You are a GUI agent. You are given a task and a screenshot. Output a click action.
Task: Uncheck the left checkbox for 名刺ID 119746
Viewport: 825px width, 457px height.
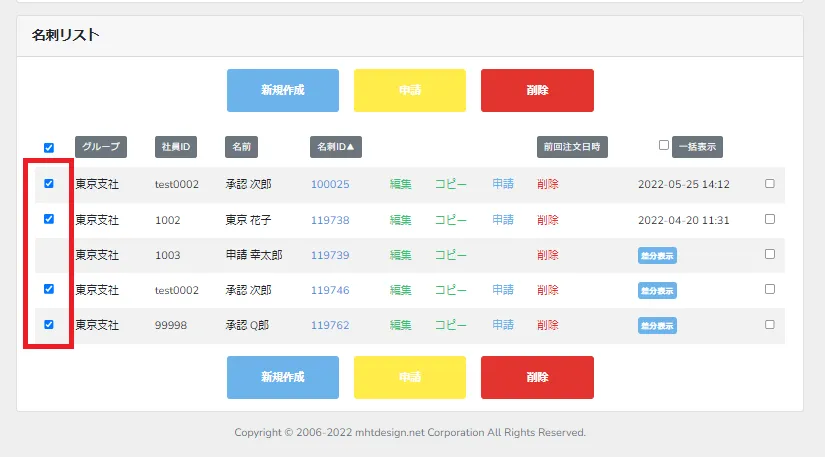coord(49,289)
